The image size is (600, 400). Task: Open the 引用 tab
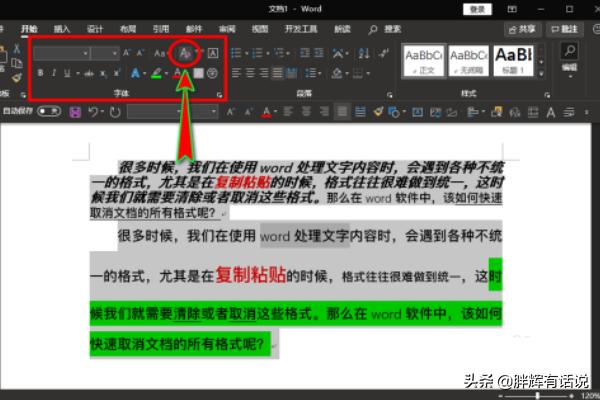click(x=161, y=29)
